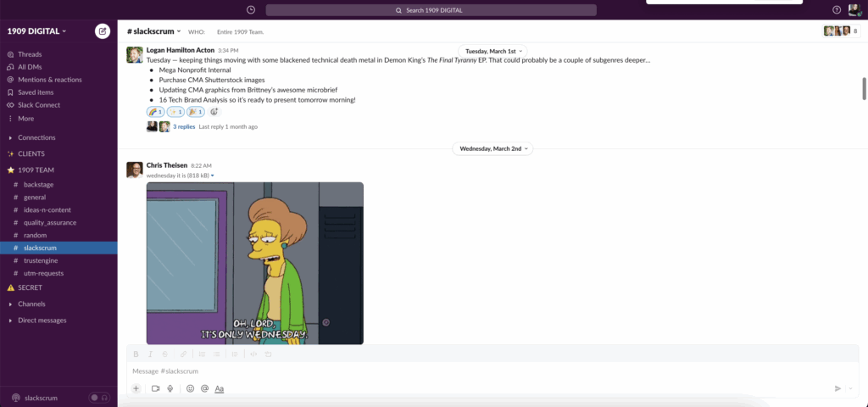The image size is (868, 407).
Task: Insert a bulleted list in composer
Action: pos(216,354)
